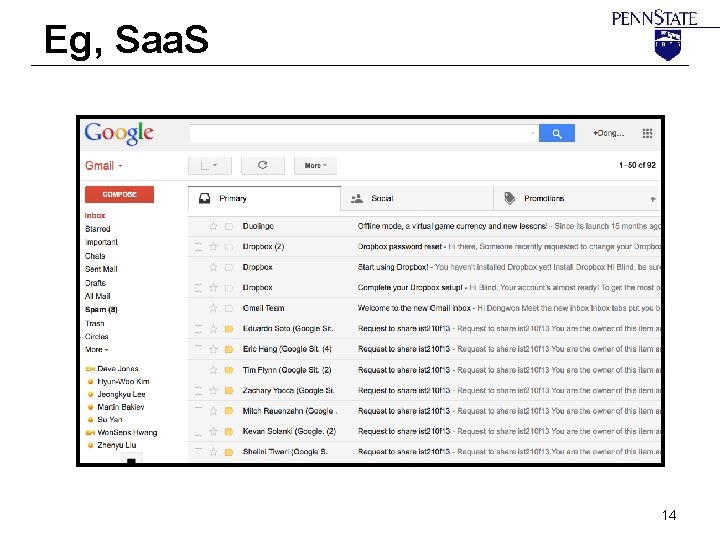Select checkbox for Zachary Yocca email row
This screenshot has height=540, width=720.
[198, 390]
